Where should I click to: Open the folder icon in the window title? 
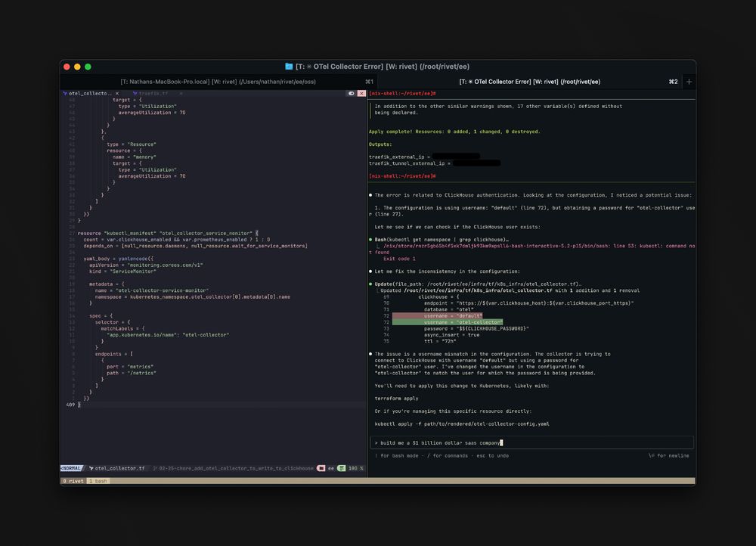click(x=289, y=67)
